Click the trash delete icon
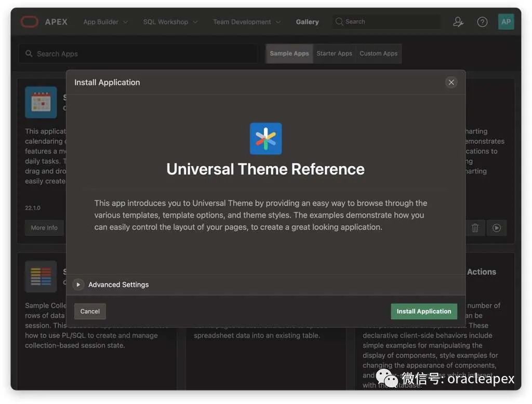Screen dimensions: 532x404 click(x=475, y=228)
